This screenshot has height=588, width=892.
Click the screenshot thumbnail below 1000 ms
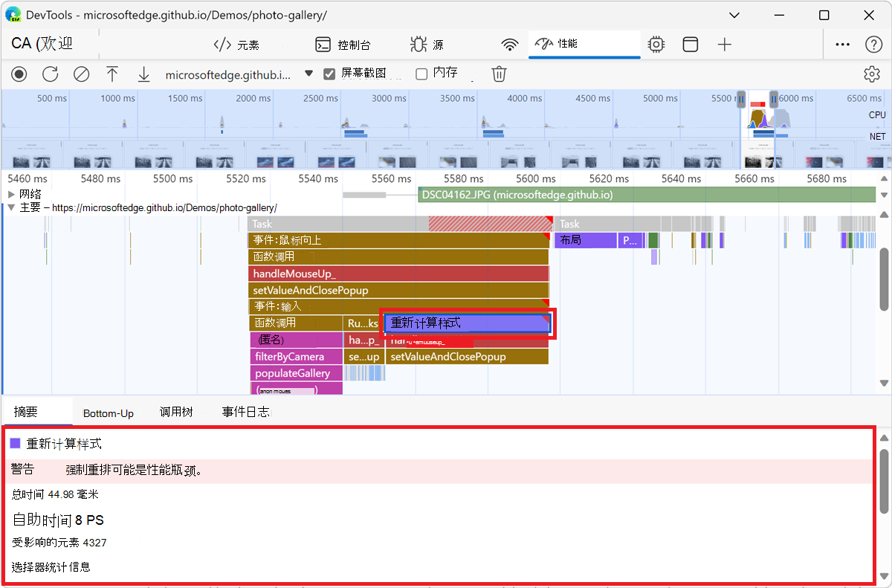(x=94, y=155)
